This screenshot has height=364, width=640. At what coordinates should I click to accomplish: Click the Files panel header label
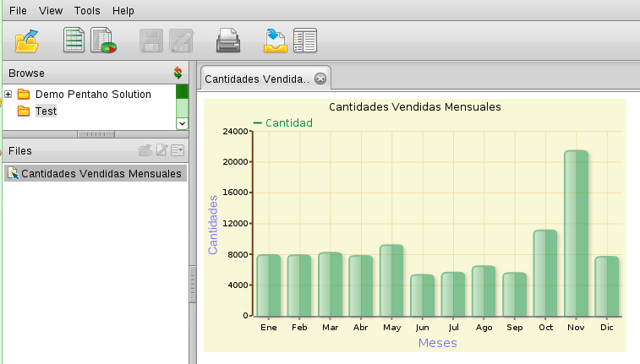tap(20, 151)
